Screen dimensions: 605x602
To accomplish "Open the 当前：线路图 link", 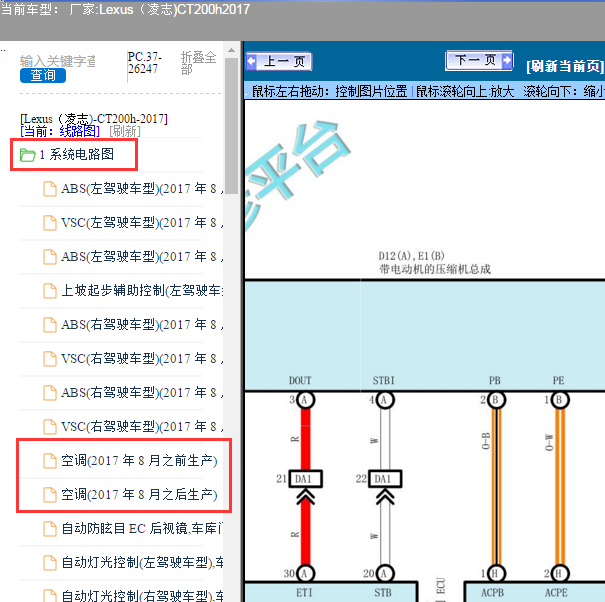I will click(60, 131).
